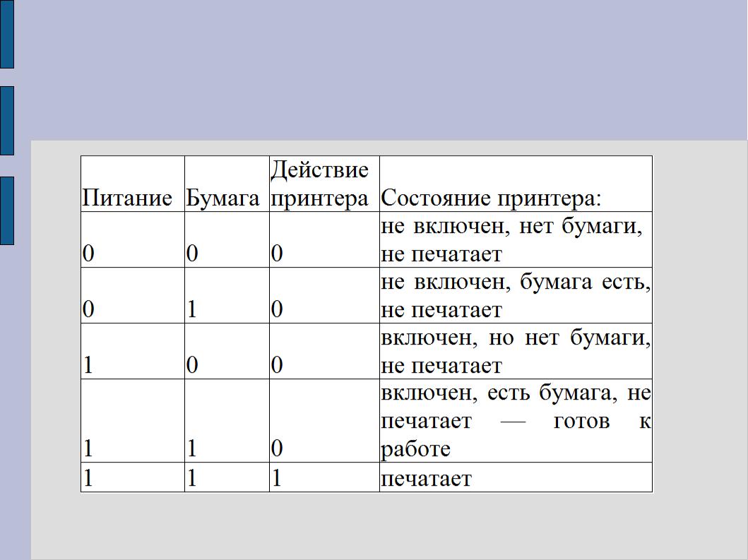
Task: Select Бумага value 1 in 'бумага есть' row
Action: [227, 295]
